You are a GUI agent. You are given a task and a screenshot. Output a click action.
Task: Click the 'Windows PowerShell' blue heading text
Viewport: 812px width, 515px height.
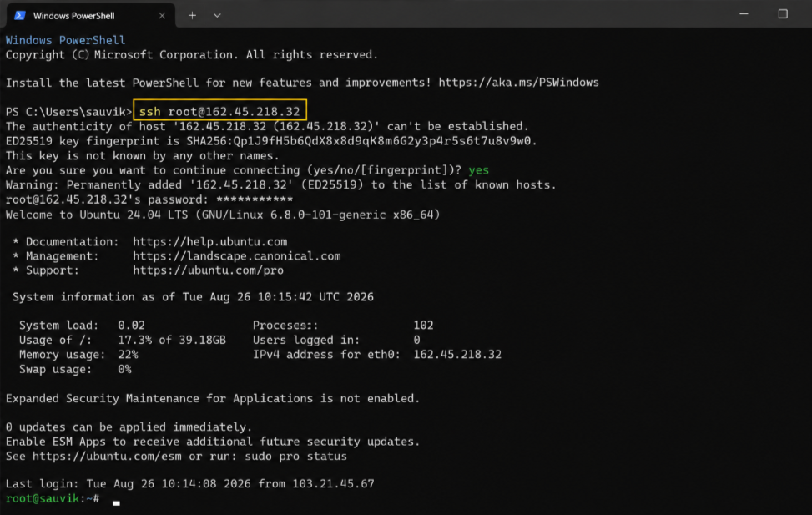(65, 40)
